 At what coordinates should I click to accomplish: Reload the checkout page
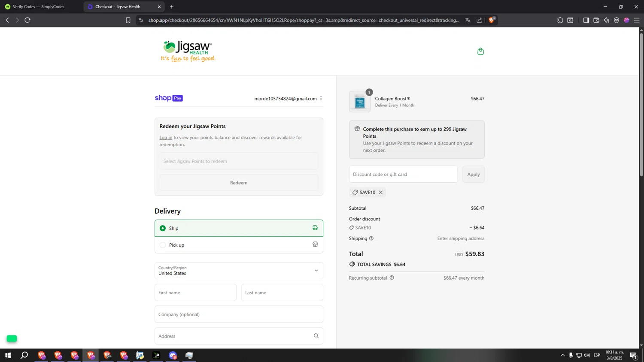27,20
